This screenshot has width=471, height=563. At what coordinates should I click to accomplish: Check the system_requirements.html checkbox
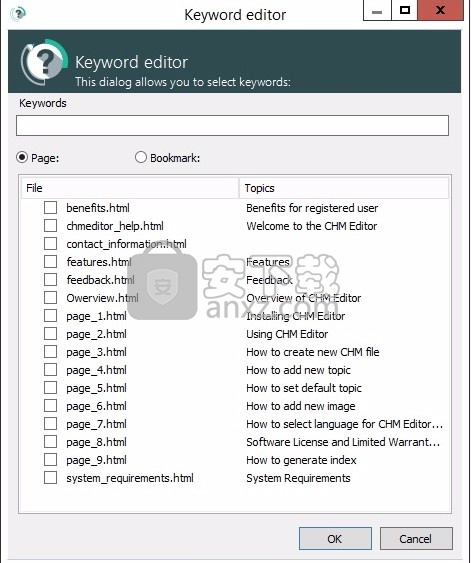point(50,478)
